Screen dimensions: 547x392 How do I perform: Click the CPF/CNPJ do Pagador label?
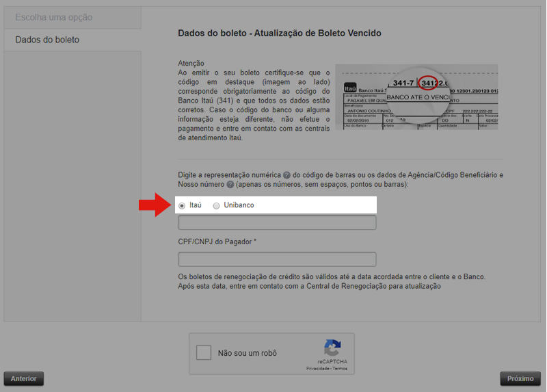click(x=217, y=242)
